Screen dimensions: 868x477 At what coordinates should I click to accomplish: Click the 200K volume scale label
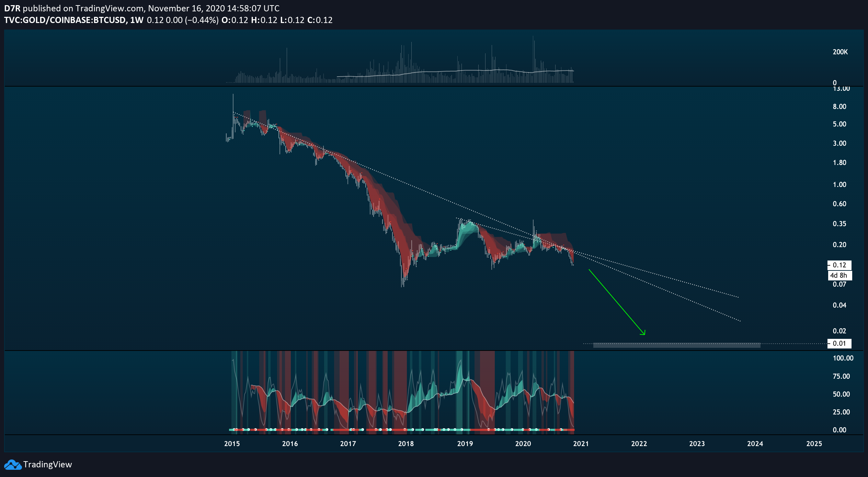[840, 52]
